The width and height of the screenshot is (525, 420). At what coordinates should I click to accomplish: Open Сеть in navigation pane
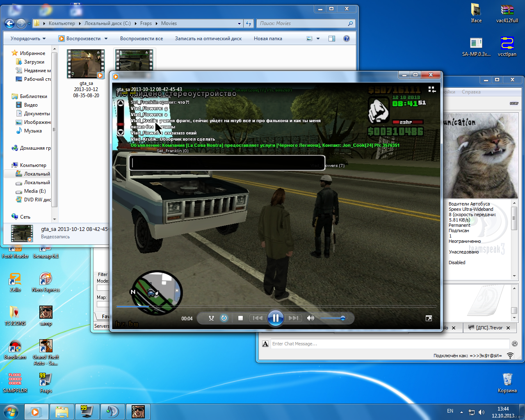tap(25, 217)
